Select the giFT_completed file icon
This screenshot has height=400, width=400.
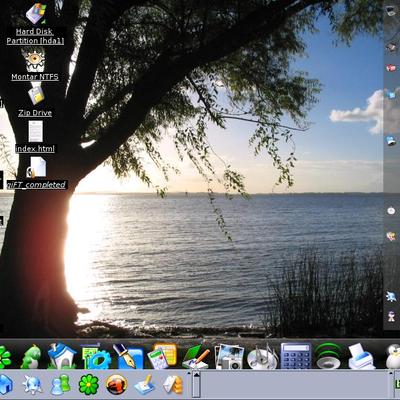click(x=37, y=167)
